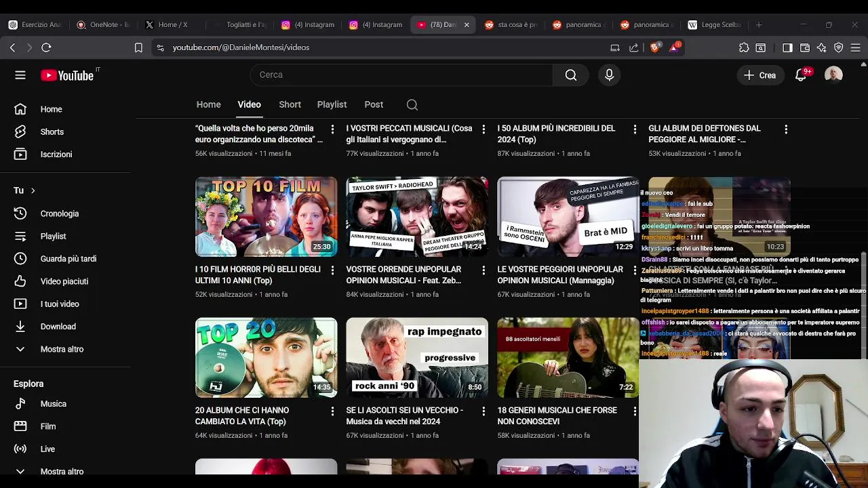Open options for PECCATI MUSICALI video
This screenshot has width=868, height=488.
coord(484,129)
